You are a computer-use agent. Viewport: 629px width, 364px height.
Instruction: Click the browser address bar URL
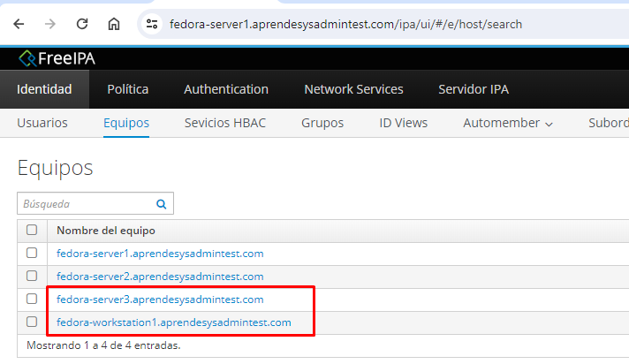345,24
